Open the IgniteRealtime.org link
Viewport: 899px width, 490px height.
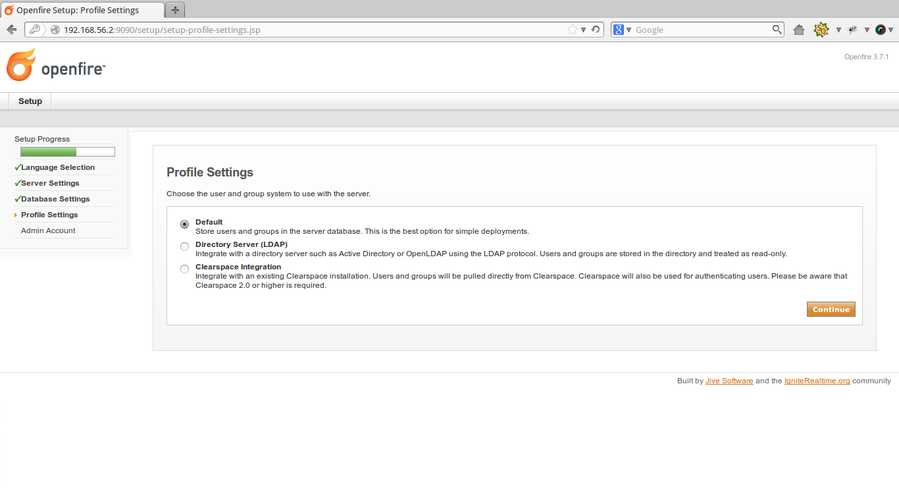point(817,381)
